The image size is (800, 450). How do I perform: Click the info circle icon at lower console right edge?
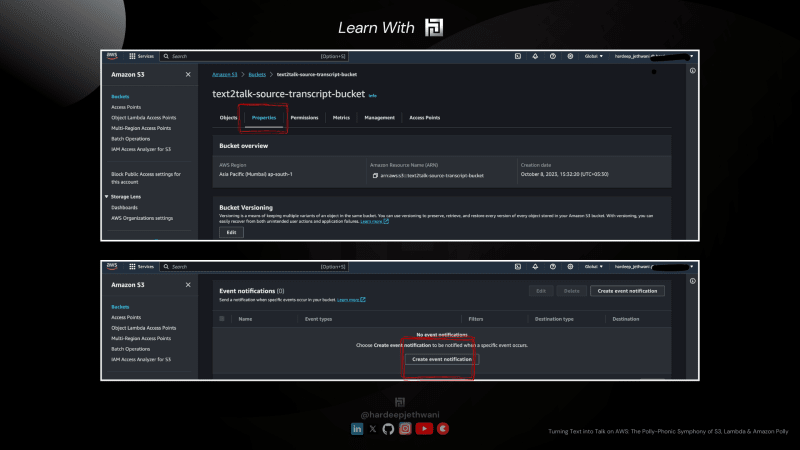point(692,281)
